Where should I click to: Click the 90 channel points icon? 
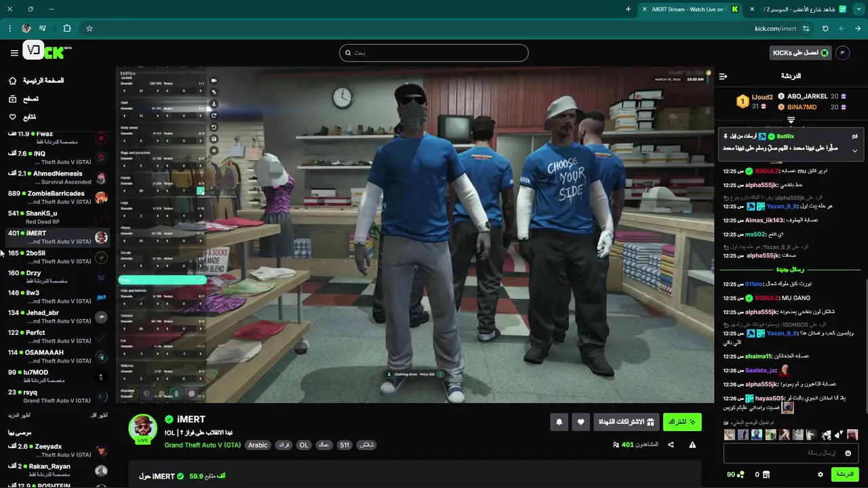pyautogui.click(x=741, y=474)
